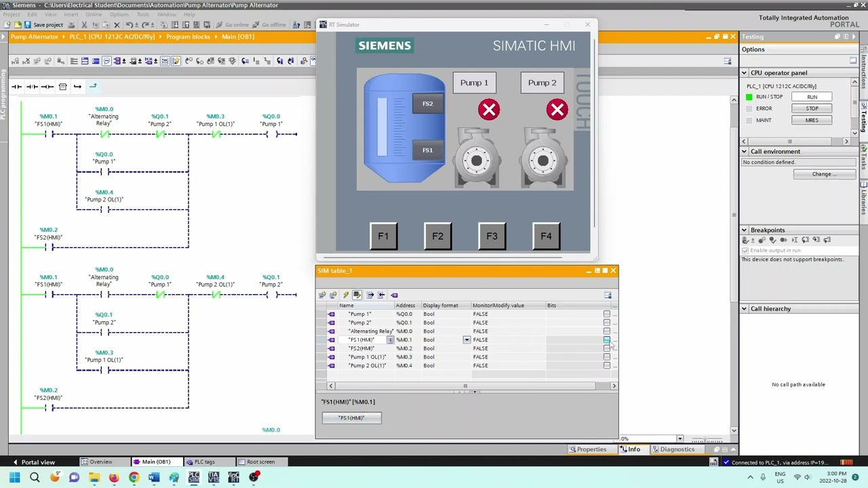Click the Undo arrow icon
This screenshot has width=868, height=488.
[x=129, y=24]
